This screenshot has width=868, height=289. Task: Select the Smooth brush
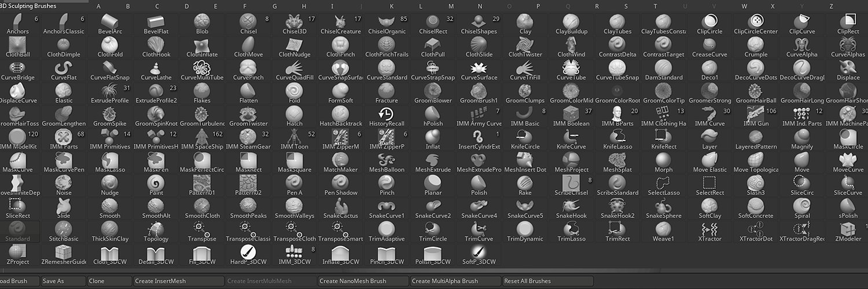point(110,209)
